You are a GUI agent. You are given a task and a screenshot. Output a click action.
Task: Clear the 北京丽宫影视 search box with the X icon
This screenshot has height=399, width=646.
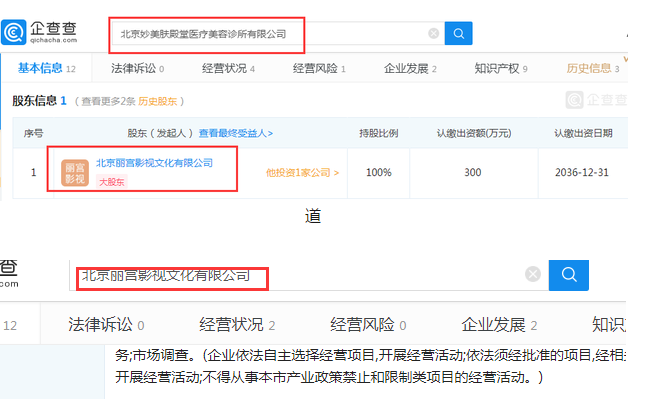pyautogui.click(x=533, y=274)
